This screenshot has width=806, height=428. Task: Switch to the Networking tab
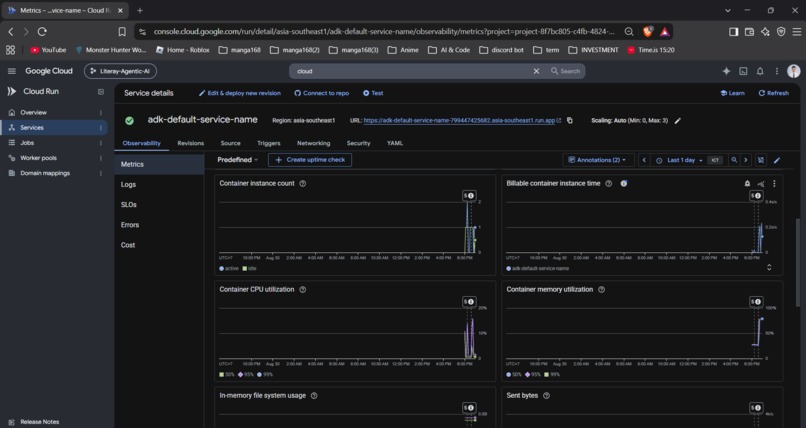coord(314,143)
